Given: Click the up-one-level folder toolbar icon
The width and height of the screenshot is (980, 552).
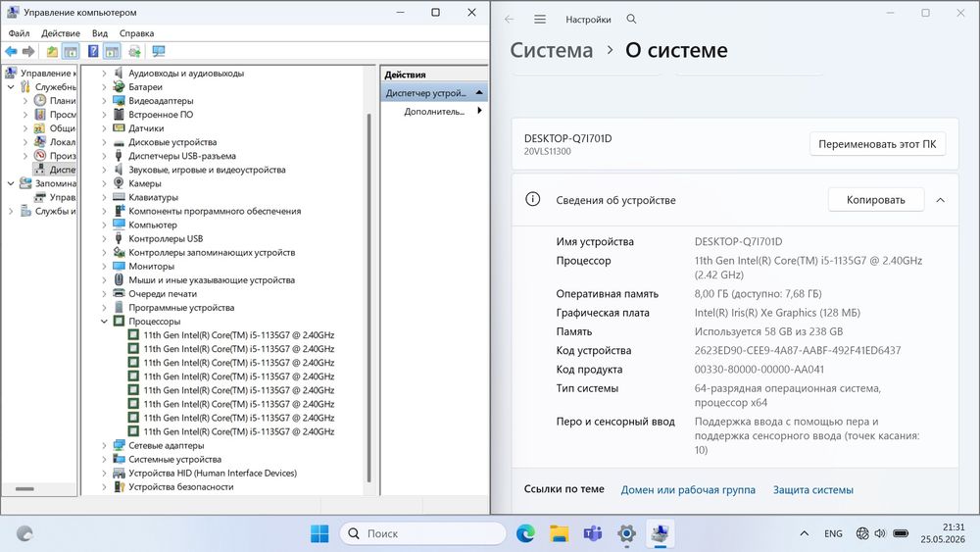Looking at the screenshot, I should point(52,51).
